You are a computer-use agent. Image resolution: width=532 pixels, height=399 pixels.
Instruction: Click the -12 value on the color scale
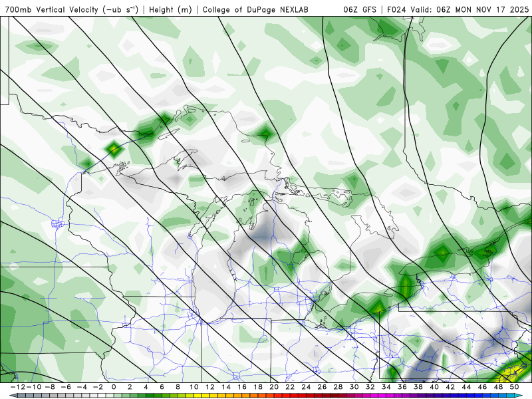(x=17, y=387)
